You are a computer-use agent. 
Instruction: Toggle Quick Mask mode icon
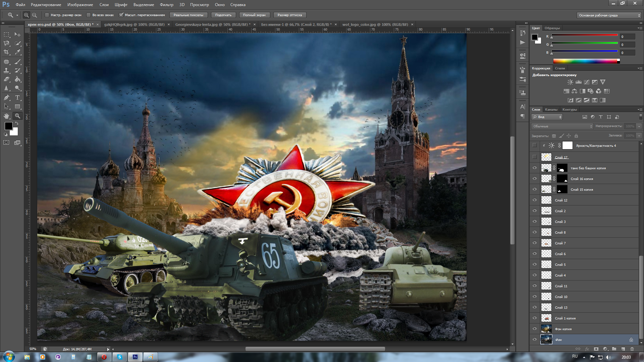(x=6, y=142)
